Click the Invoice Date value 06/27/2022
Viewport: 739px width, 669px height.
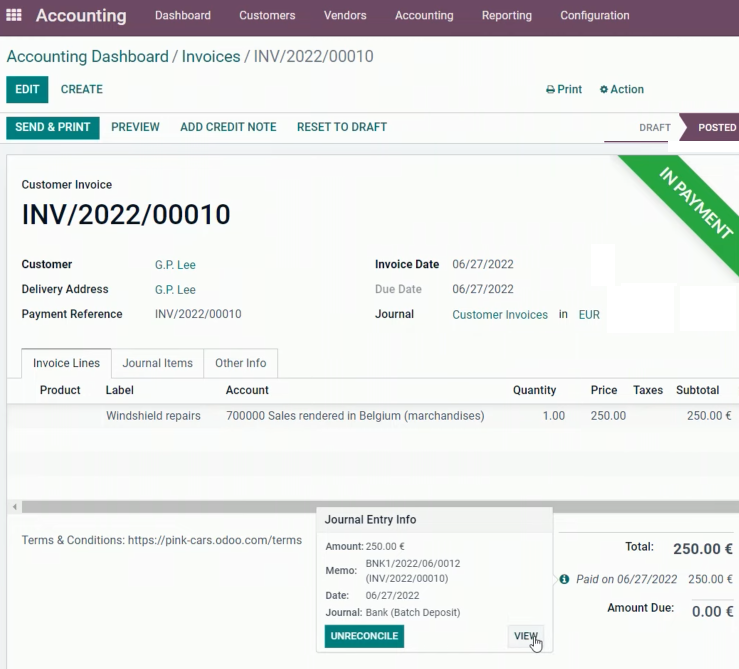click(x=483, y=264)
